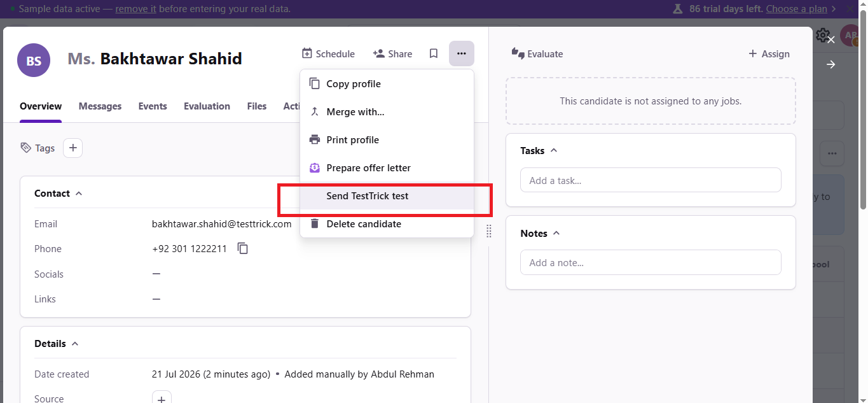Click the not assigned to jobs box
The width and height of the screenshot is (868, 403).
651,101
